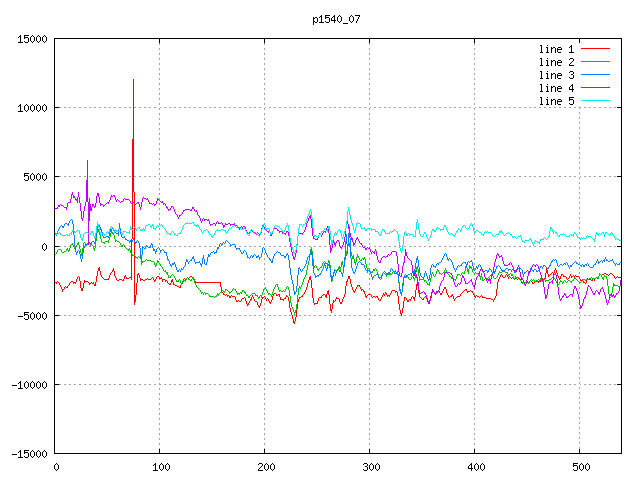Click the 500 x-axis label
This screenshot has width=640, height=480.
pos(581,467)
